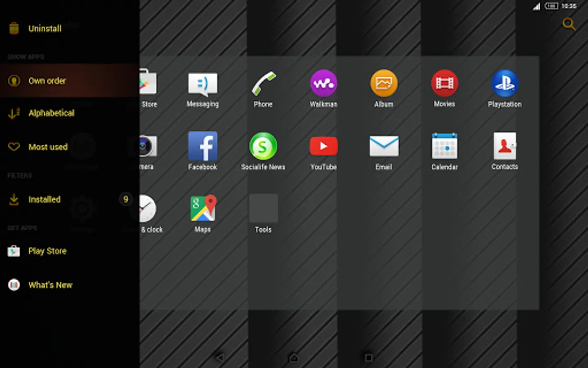The image size is (588, 368).
Task: Launch Google Maps app
Action: coord(203,209)
